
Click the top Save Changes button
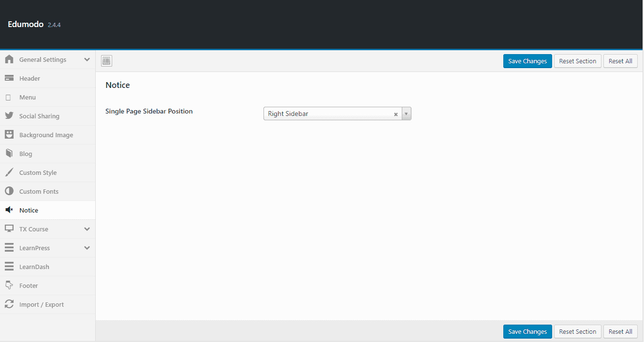(x=527, y=61)
